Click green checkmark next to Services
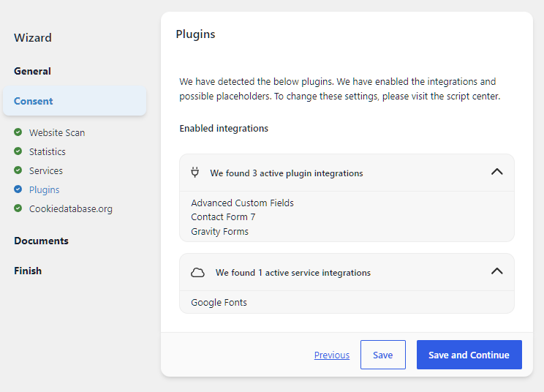 click(18, 170)
